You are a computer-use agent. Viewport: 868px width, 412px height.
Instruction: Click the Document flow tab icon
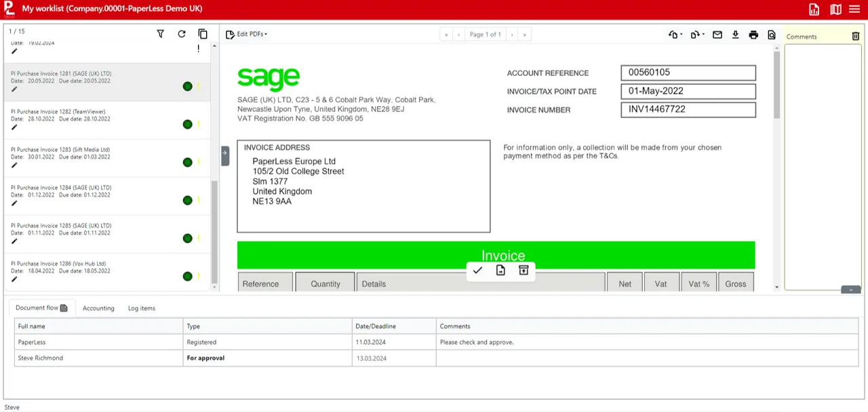tap(64, 308)
